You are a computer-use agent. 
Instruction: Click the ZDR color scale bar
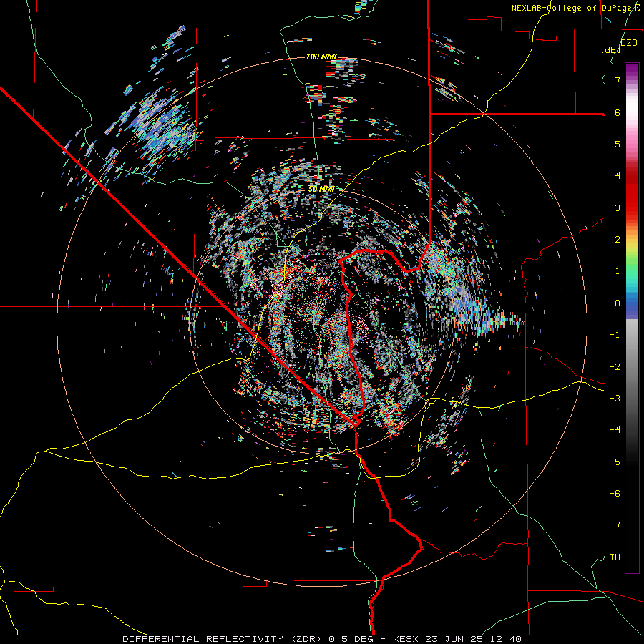click(632, 318)
